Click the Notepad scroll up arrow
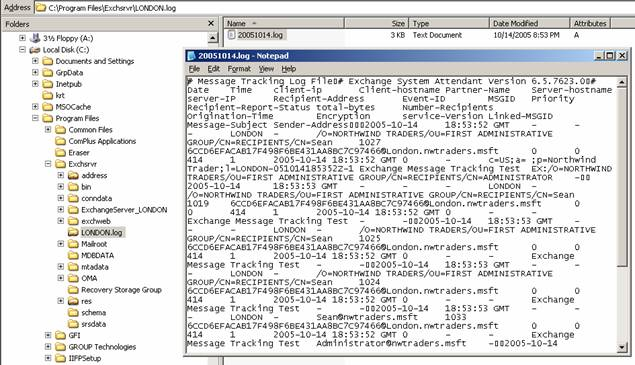This screenshot has width=635, height=365. [622, 82]
